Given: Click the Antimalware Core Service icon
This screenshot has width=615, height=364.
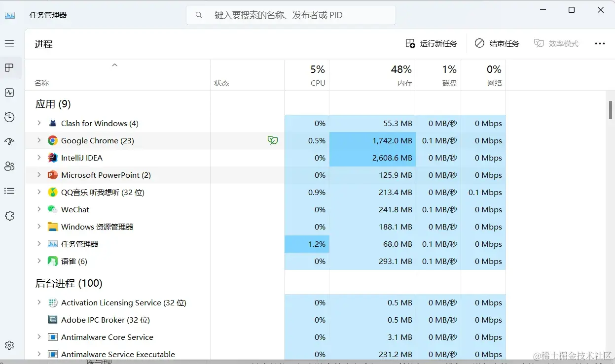Looking at the screenshot, I should click(53, 337).
